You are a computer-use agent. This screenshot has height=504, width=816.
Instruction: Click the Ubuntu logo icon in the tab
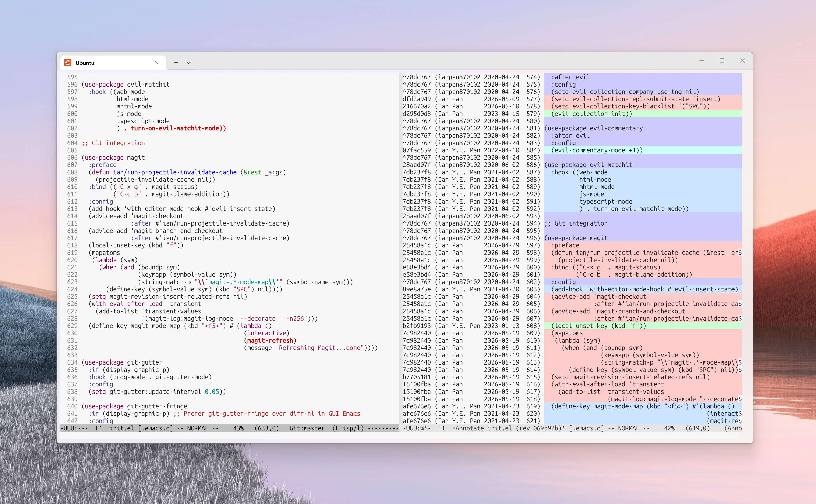tap(68, 63)
